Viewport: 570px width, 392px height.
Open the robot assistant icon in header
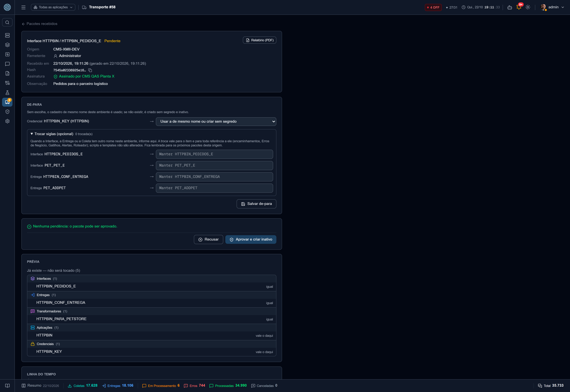click(510, 7)
